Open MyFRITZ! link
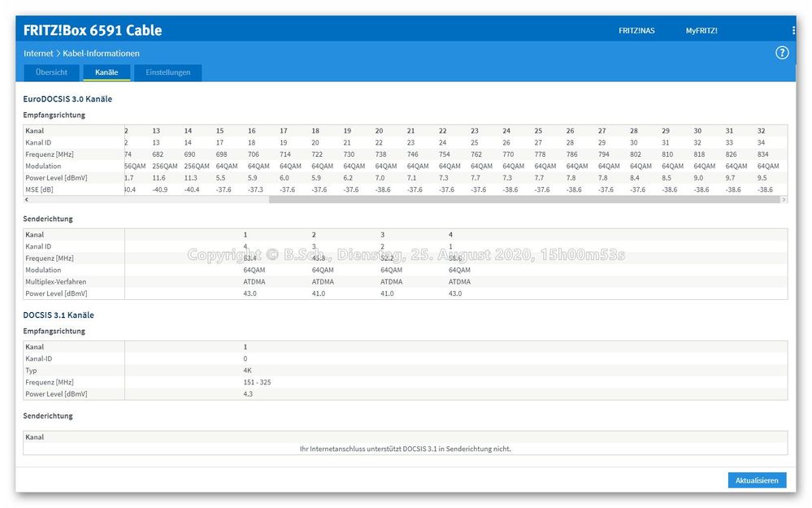Viewport: 812px width, 508px height. click(x=701, y=31)
